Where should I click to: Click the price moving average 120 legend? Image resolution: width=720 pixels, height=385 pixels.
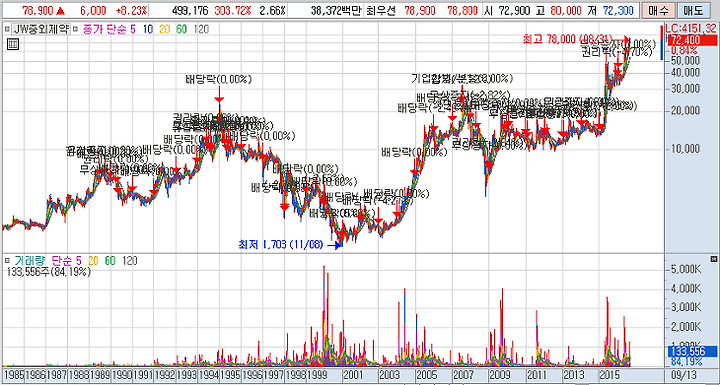click(202, 30)
